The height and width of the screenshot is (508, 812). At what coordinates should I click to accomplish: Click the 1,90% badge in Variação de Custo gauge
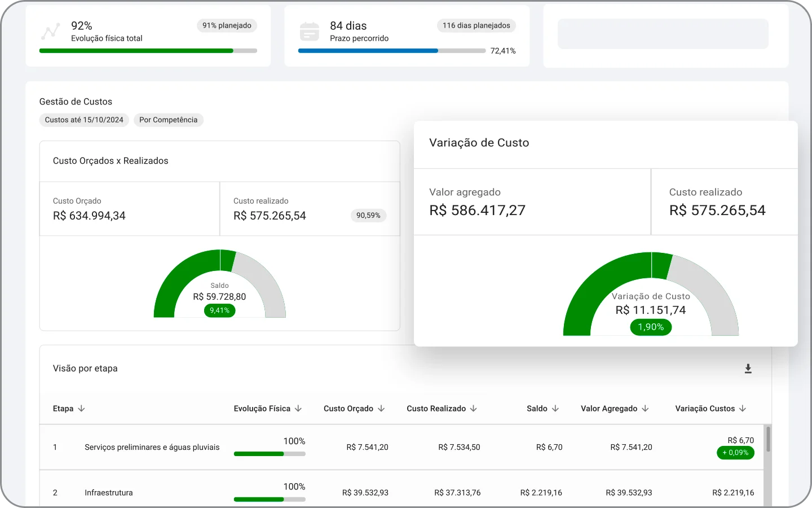click(651, 327)
